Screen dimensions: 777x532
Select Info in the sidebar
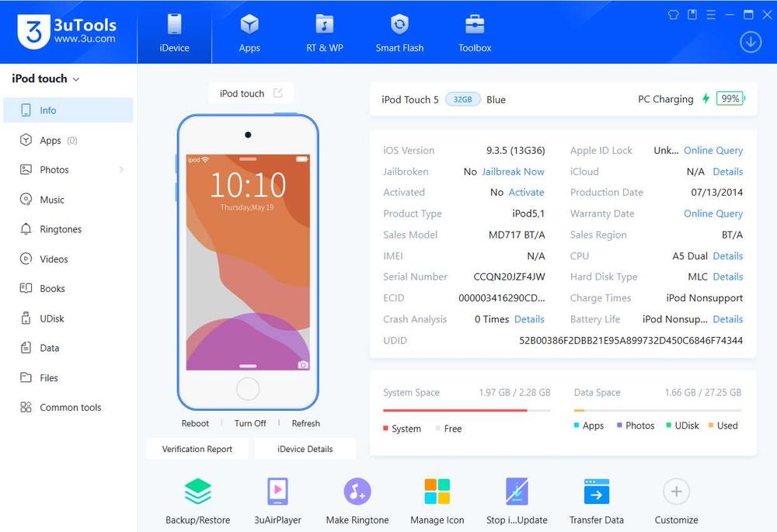(x=68, y=110)
